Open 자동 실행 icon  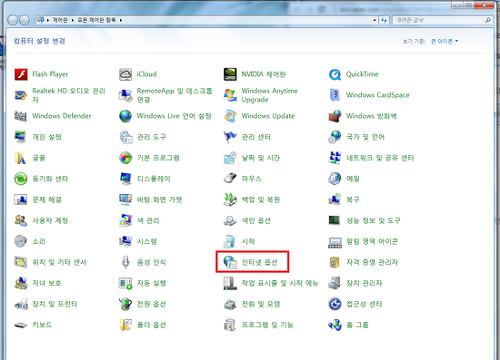pos(126,283)
